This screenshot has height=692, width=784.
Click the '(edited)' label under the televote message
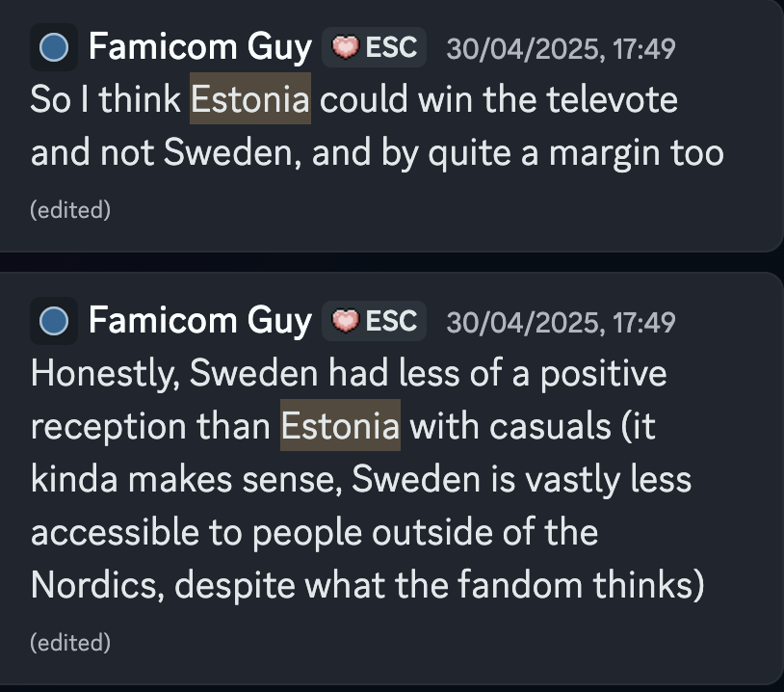(70, 209)
